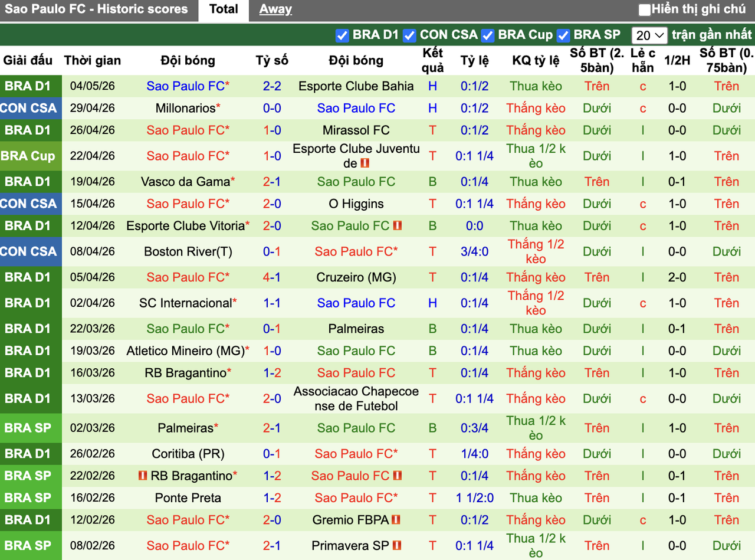Click the red card icon beside Esporte Clube Juventude
This screenshot has width=755, height=560.
[365, 163]
